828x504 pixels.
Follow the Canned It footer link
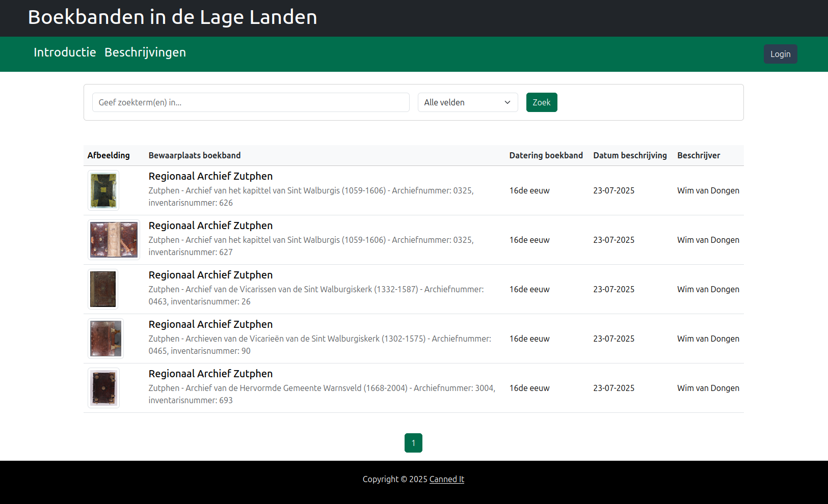pos(446,479)
